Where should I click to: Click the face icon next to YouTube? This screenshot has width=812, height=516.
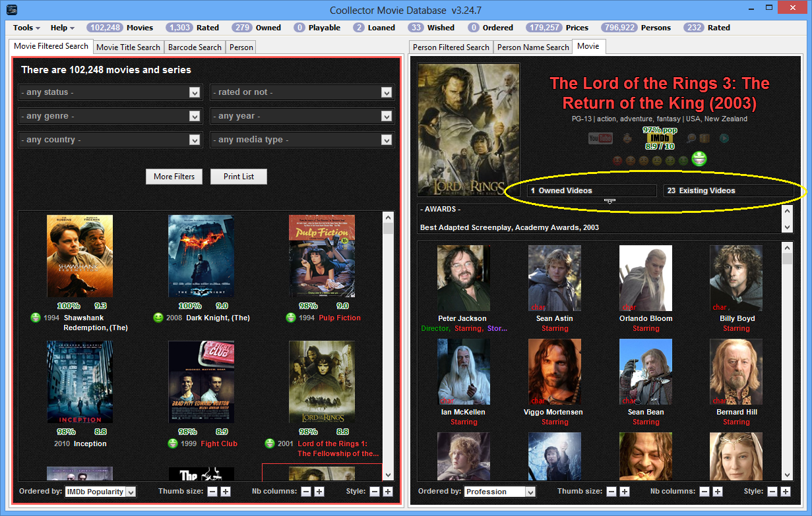627,138
